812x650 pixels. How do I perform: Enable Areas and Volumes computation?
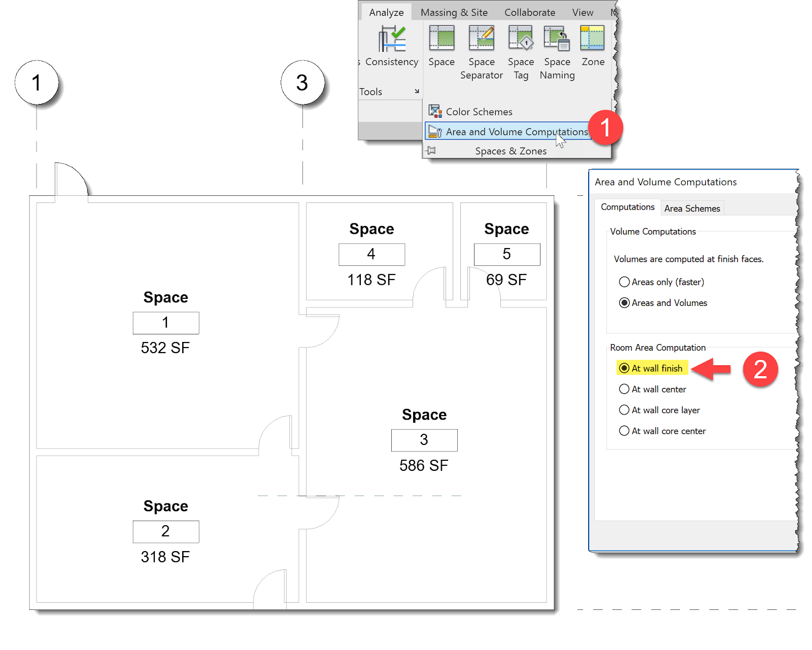click(624, 303)
